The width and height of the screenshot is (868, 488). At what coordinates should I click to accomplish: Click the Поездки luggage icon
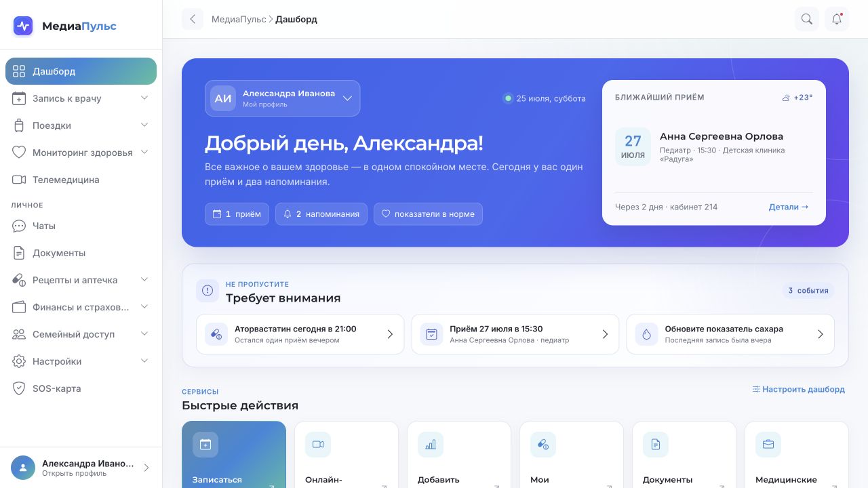tap(19, 125)
